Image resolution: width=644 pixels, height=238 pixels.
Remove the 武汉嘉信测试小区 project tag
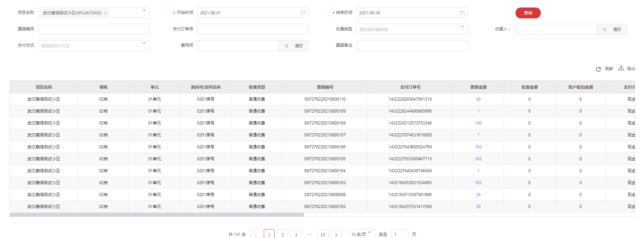click(x=105, y=13)
